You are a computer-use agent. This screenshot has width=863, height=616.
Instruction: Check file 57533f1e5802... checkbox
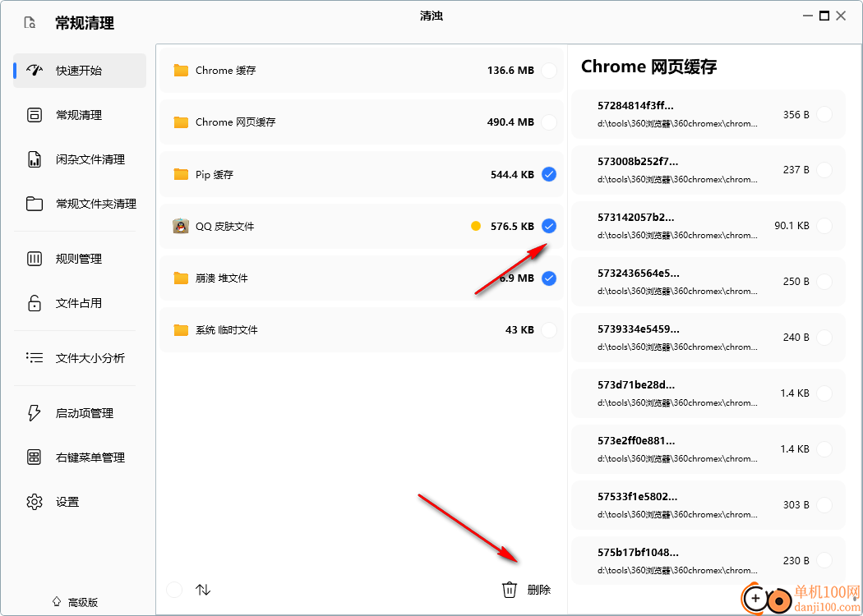(x=824, y=505)
